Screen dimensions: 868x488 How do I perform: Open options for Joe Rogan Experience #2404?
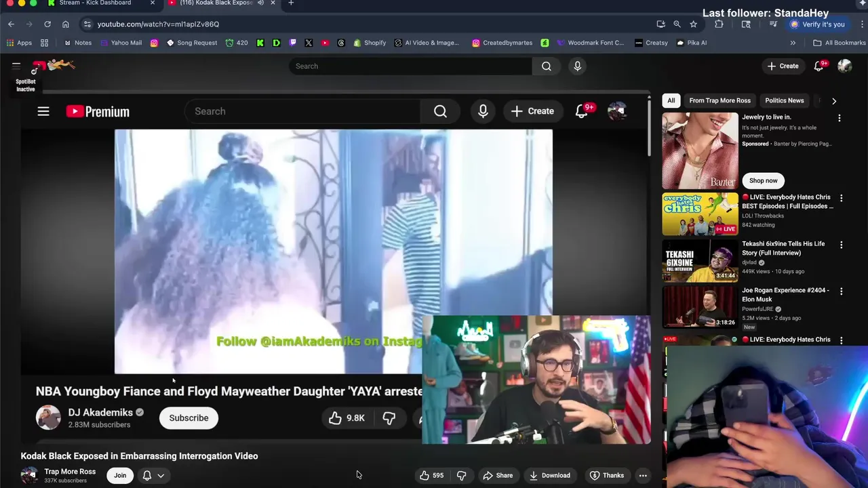tap(842, 291)
